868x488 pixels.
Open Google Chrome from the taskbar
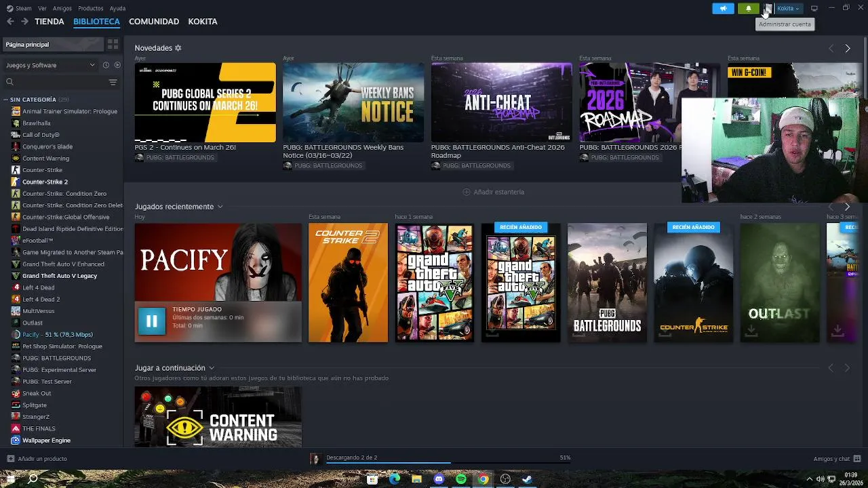click(x=483, y=479)
